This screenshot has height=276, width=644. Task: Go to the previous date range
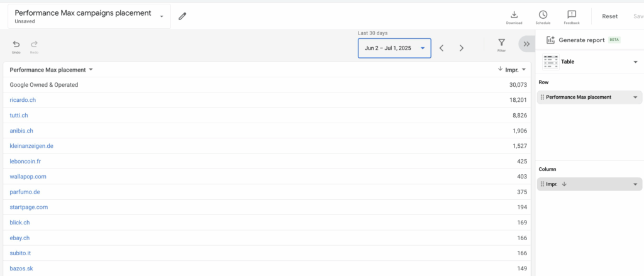pos(441,48)
